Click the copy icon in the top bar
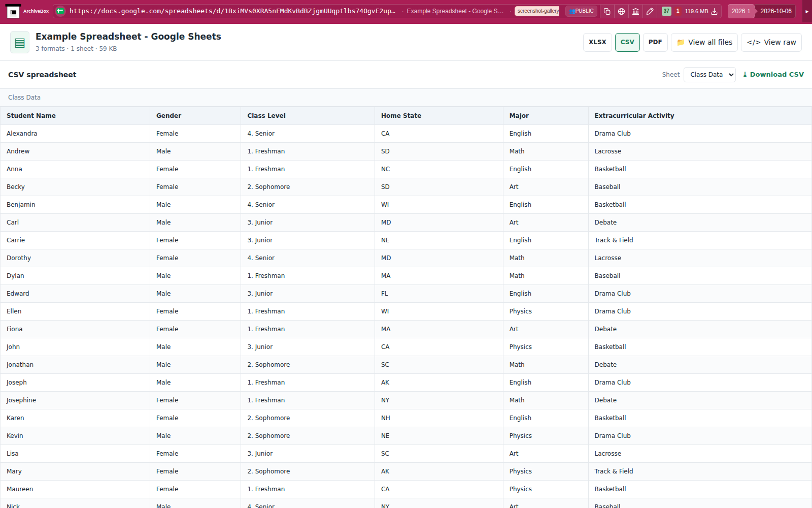812x508 pixels. pyautogui.click(x=607, y=11)
